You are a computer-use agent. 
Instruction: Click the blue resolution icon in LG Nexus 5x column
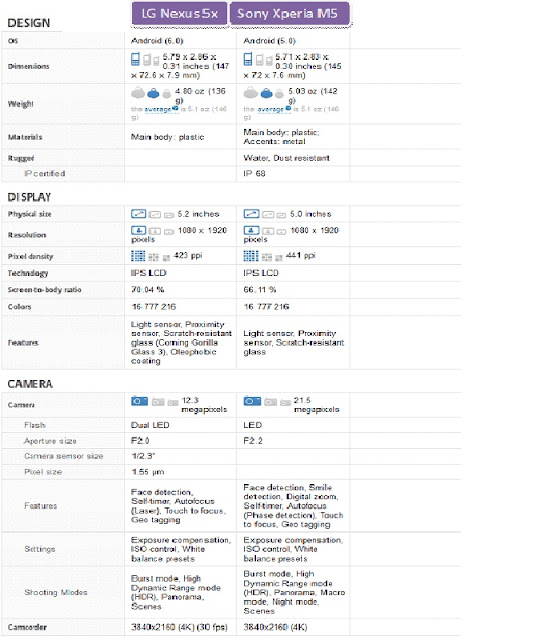[138, 231]
